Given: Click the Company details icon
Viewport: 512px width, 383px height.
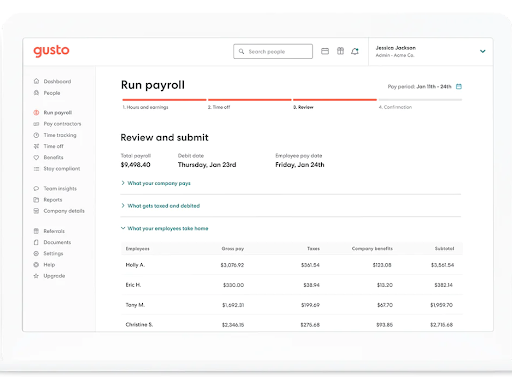Looking at the screenshot, I should 36,211.
